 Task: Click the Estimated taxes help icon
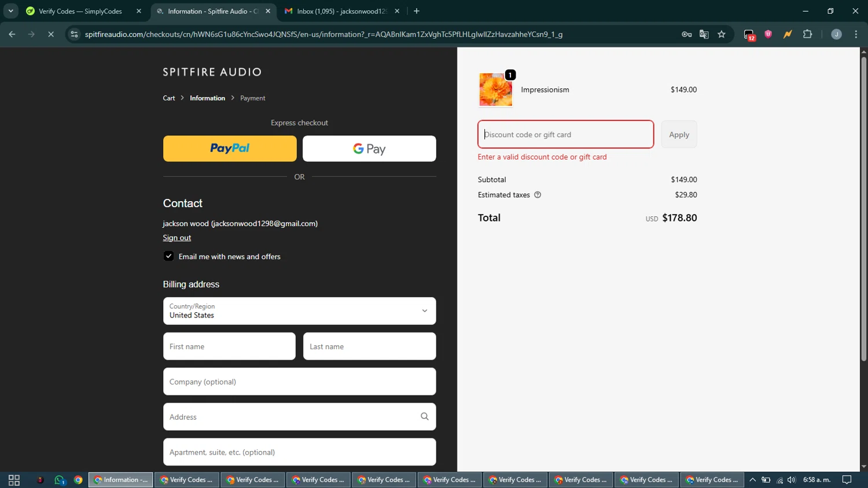tap(538, 195)
